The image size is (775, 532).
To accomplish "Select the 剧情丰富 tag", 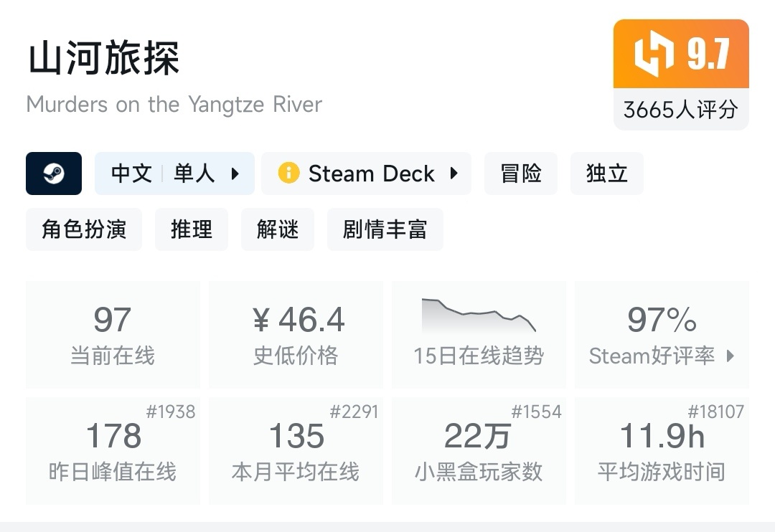I will [385, 229].
